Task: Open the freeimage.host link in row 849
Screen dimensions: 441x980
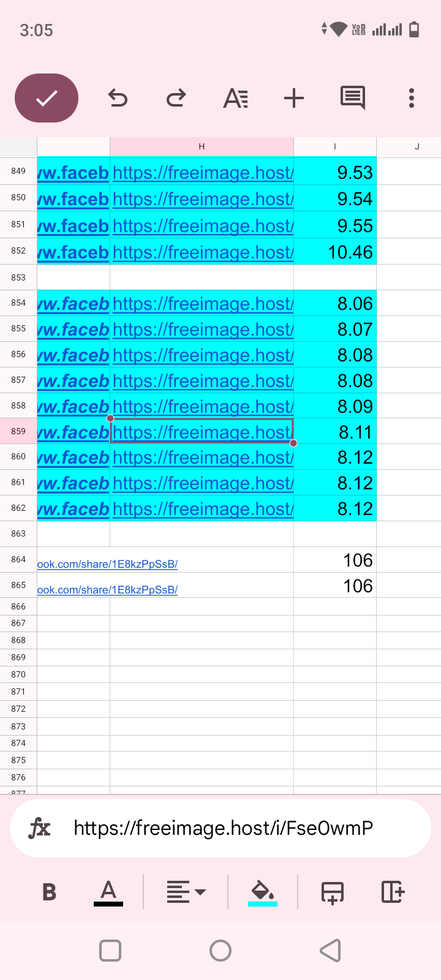Action: (202, 173)
